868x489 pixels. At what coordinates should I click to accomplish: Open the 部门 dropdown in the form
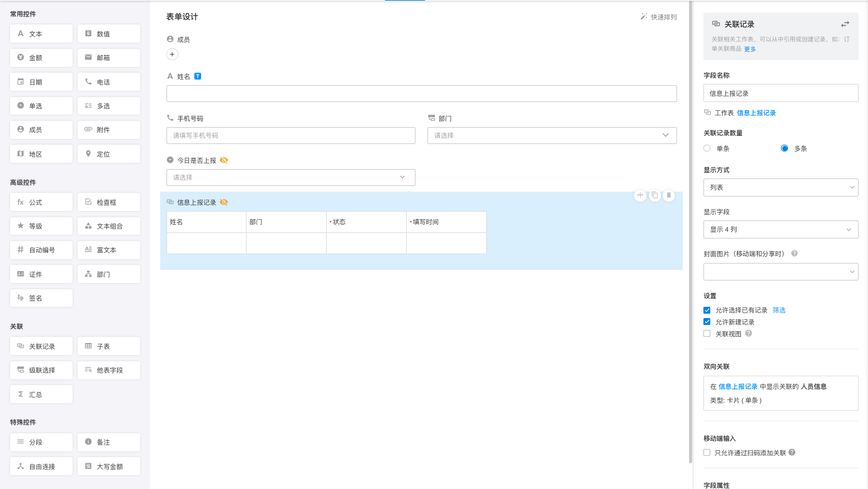(x=551, y=135)
